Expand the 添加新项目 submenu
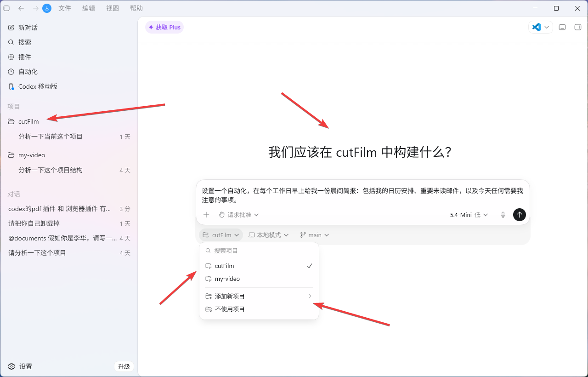This screenshot has height=377, width=588. [x=259, y=296]
